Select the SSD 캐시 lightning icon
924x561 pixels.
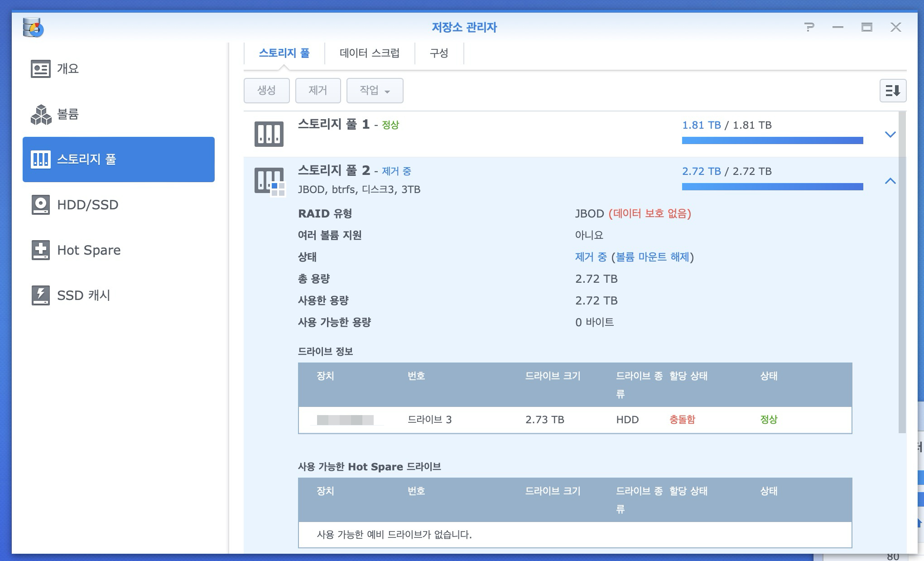[40, 295]
